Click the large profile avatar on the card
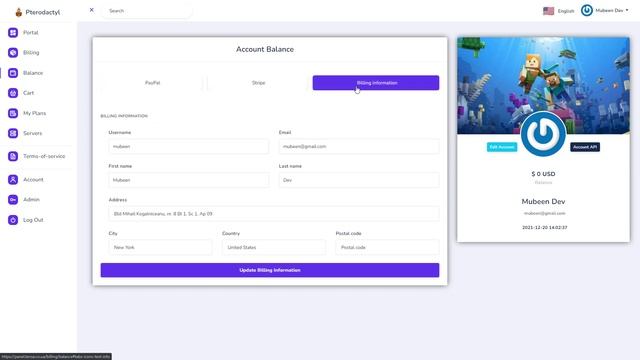 543,134
